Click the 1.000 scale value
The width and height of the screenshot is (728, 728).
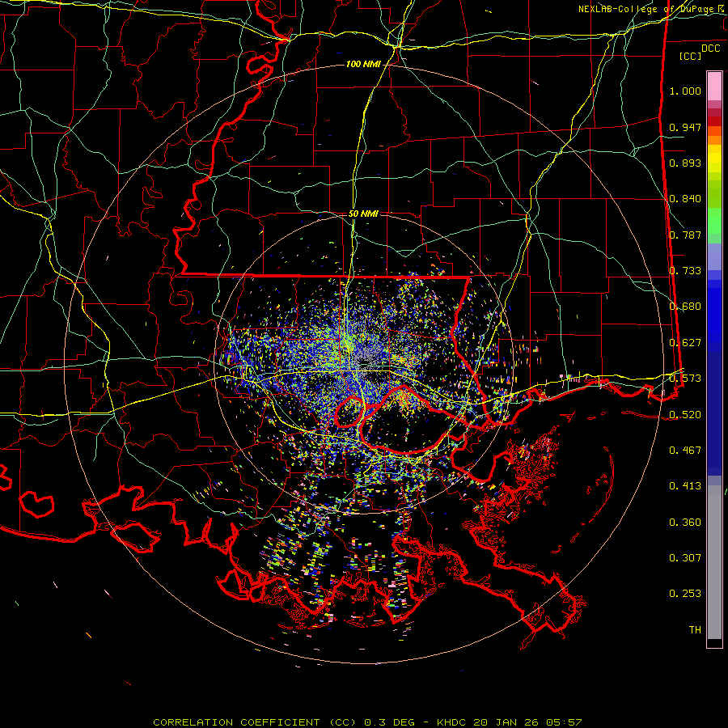tap(685, 91)
